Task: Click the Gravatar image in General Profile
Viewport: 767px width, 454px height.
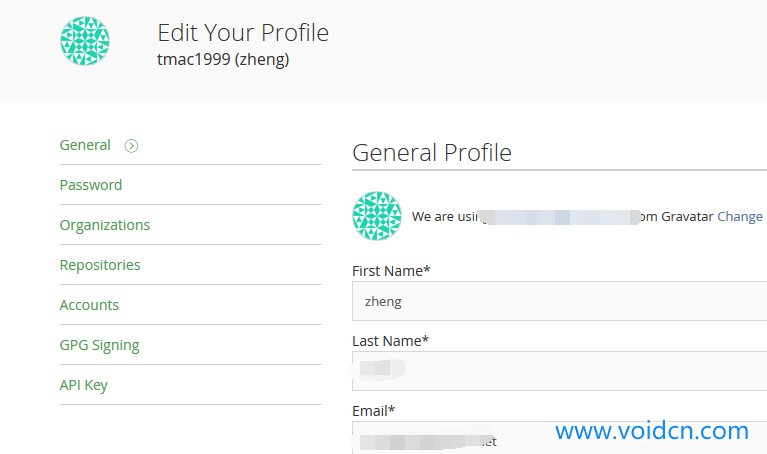Action: tap(377, 216)
